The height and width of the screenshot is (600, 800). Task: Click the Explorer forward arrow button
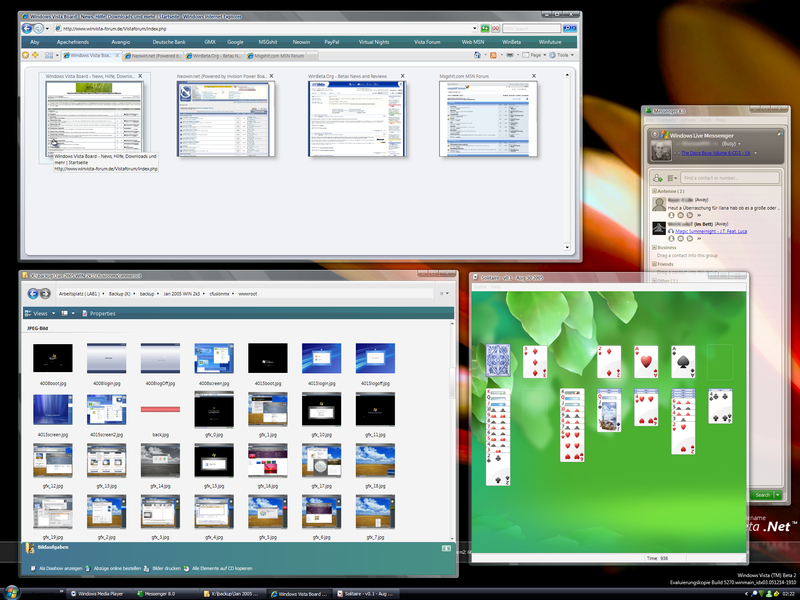click(45, 294)
